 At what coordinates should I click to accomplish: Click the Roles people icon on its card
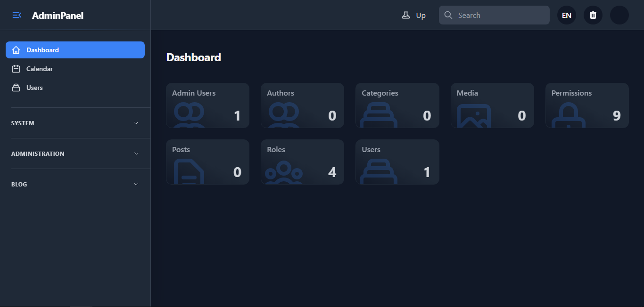tap(283, 172)
